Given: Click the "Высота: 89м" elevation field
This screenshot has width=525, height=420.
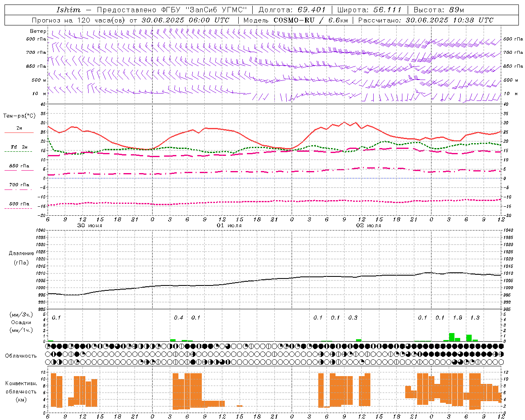Looking at the screenshot, I should (438, 10).
